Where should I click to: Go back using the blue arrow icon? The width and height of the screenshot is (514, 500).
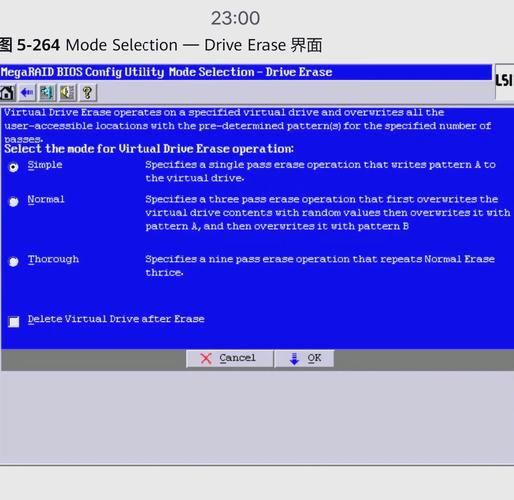pos(27,93)
